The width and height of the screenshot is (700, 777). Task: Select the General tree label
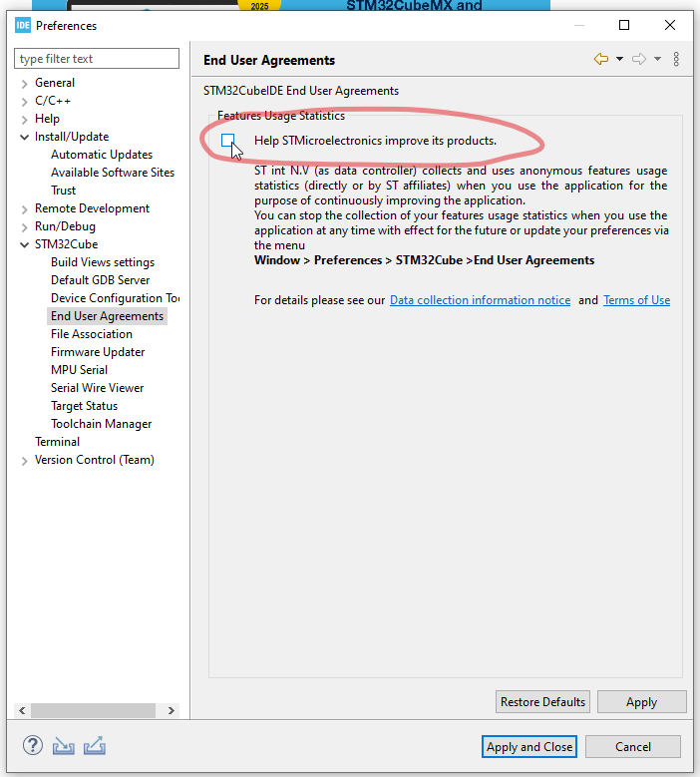click(x=55, y=83)
